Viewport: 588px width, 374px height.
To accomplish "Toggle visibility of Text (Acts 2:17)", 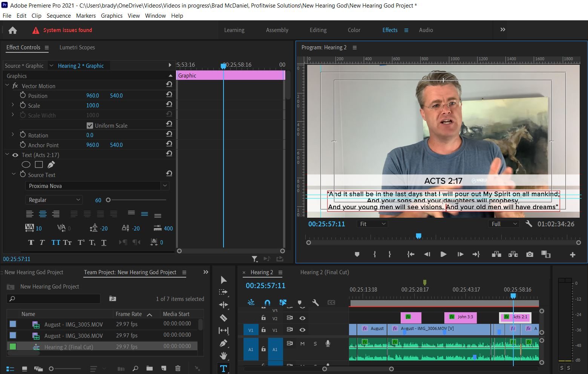I will tap(15, 155).
